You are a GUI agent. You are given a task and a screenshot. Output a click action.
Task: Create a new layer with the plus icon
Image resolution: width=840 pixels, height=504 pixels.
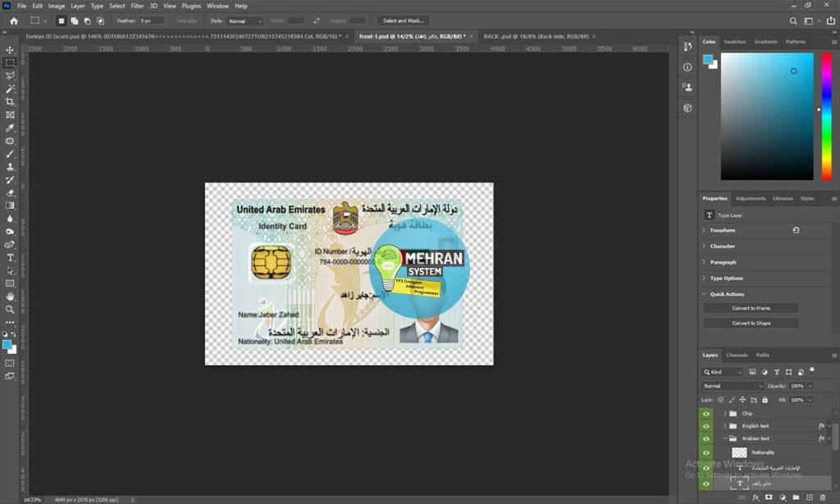(808, 497)
